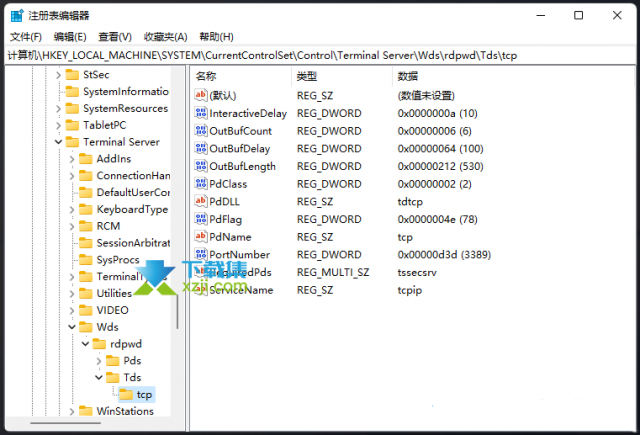The image size is (640, 435).
Task: Click the PdName string value icon
Action: coord(201,237)
